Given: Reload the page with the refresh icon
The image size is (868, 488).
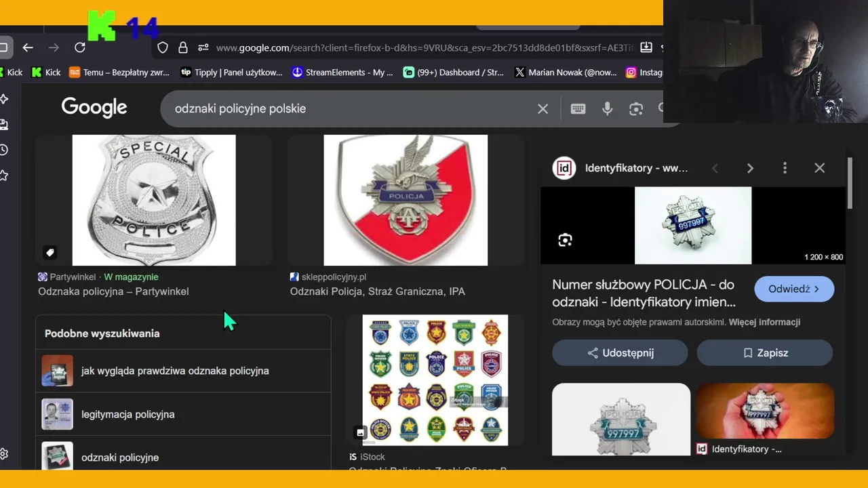Looking at the screenshot, I should [80, 47].
